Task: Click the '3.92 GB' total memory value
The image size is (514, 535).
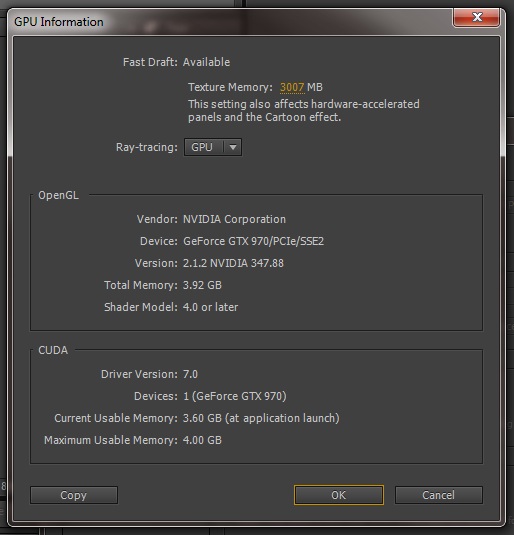Action: pyautogui.click(x=202, y=285)
